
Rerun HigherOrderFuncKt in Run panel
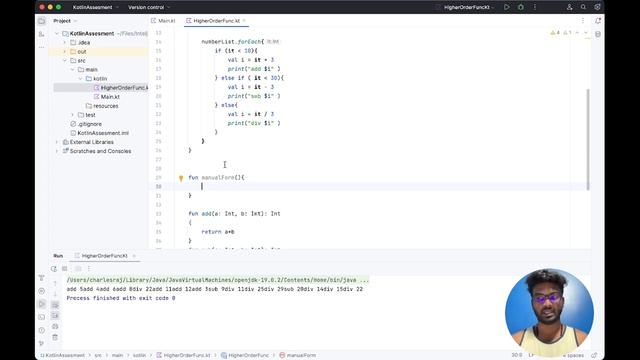tap(54, 269)
